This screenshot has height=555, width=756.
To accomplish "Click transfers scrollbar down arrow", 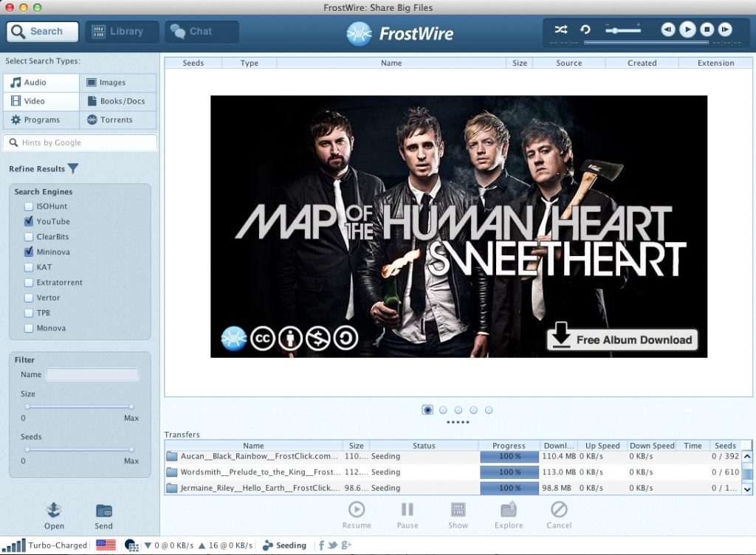I will pos(747,489).
